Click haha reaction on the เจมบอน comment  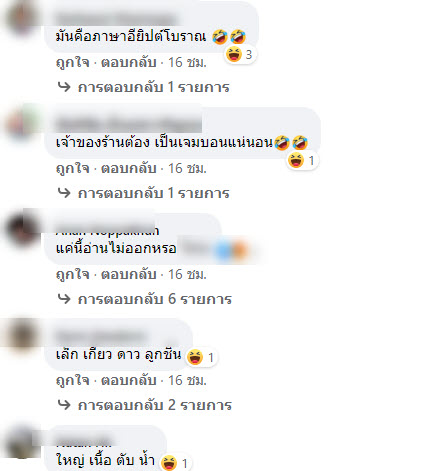click(x=302, y=161)
